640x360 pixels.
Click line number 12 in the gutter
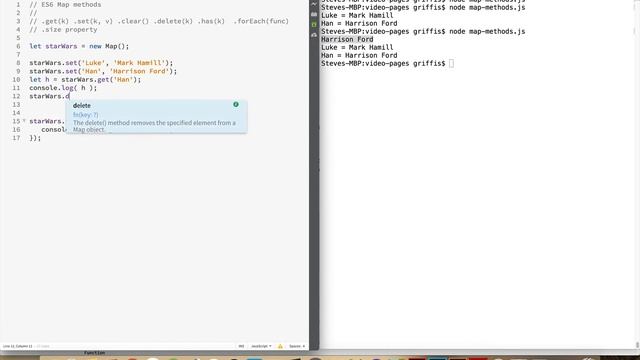16,96
